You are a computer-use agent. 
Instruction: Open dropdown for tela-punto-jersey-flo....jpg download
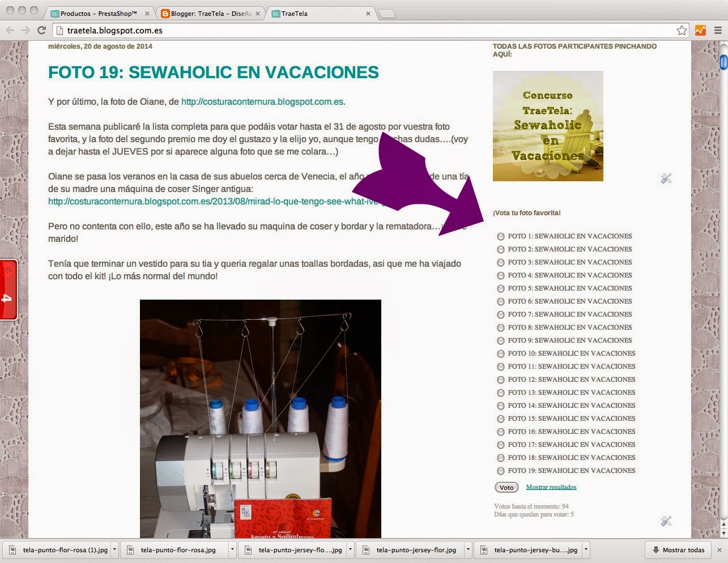click(x=350, y=550)
